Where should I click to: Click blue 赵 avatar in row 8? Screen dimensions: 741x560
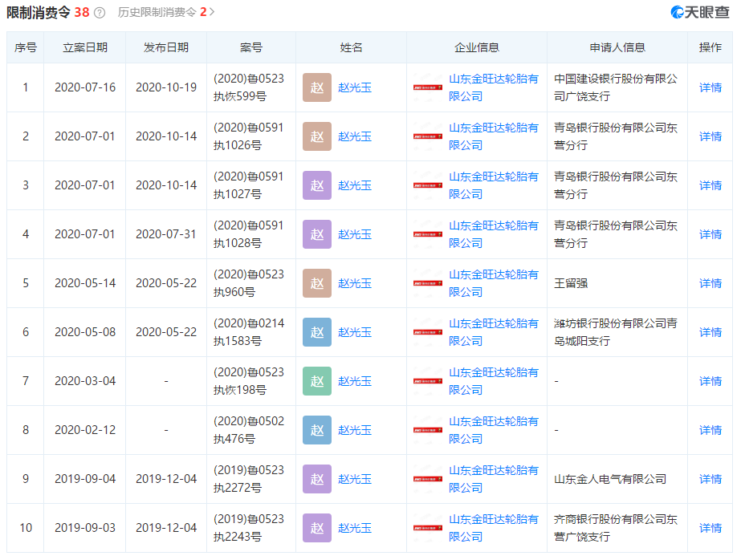317,430
